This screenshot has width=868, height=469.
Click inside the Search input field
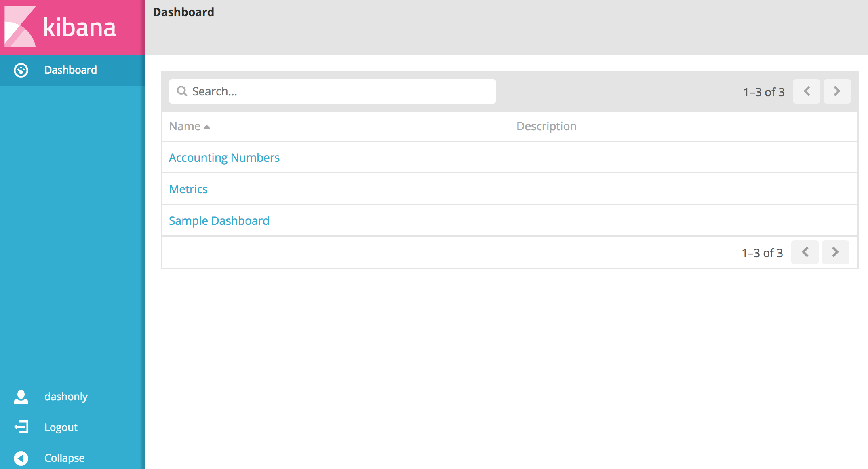(x=331, y=91)
